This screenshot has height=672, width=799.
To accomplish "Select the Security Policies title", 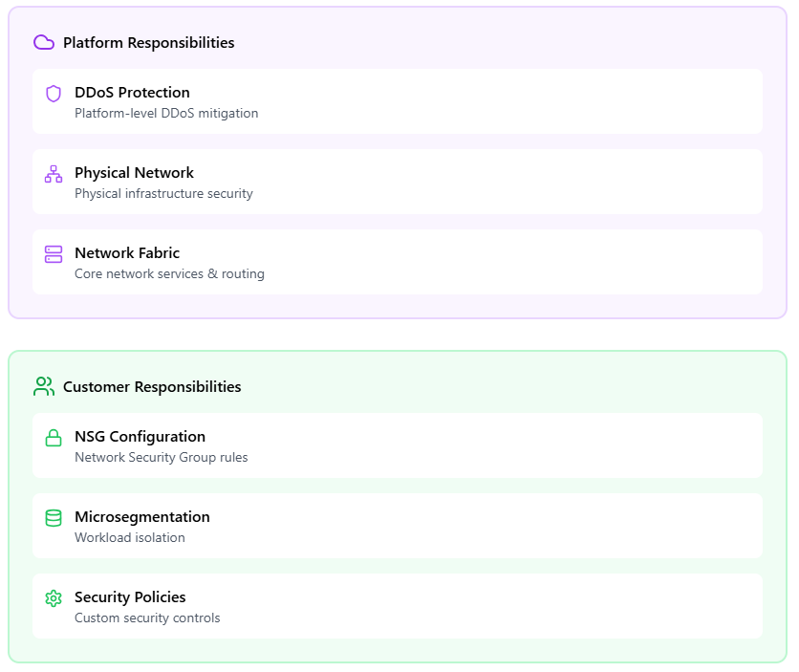I will click(130, 597).
